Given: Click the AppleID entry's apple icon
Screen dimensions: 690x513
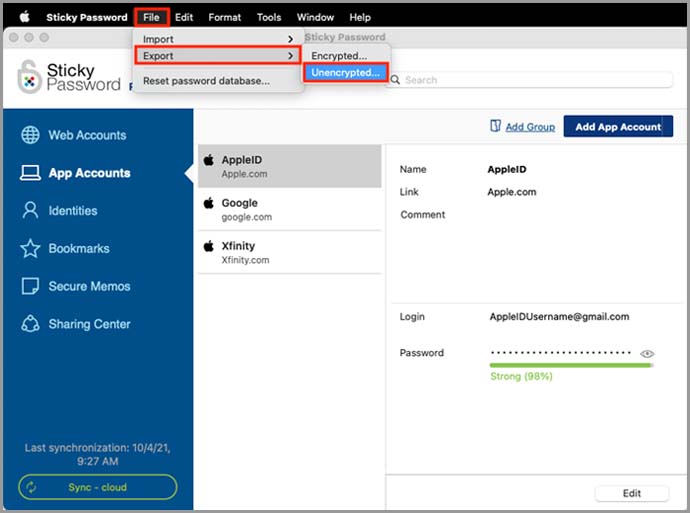Looking at the screenshot, I should (209, 160).
